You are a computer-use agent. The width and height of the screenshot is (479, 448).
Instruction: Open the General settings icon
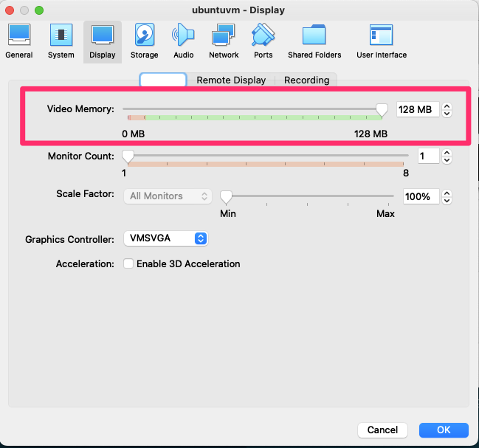point(18,41)
